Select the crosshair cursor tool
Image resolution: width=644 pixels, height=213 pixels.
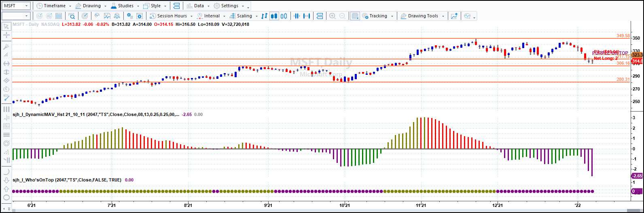[6, 36]
